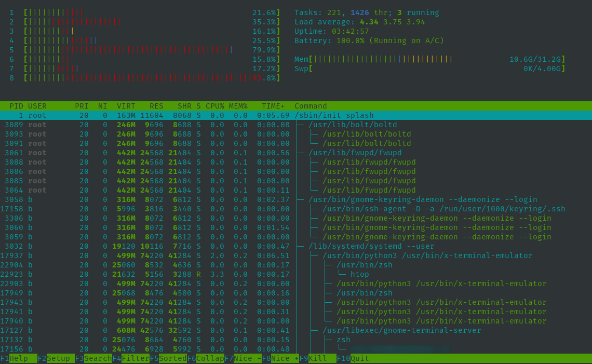The image size is (592, 364).
Task: Sort by the CPU% column header
Action: click(x=214, y=106)
